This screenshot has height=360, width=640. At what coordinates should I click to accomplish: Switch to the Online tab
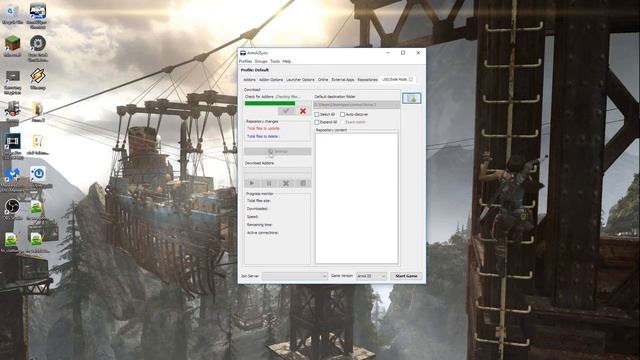pyautogui.click(x=323, y=80)
